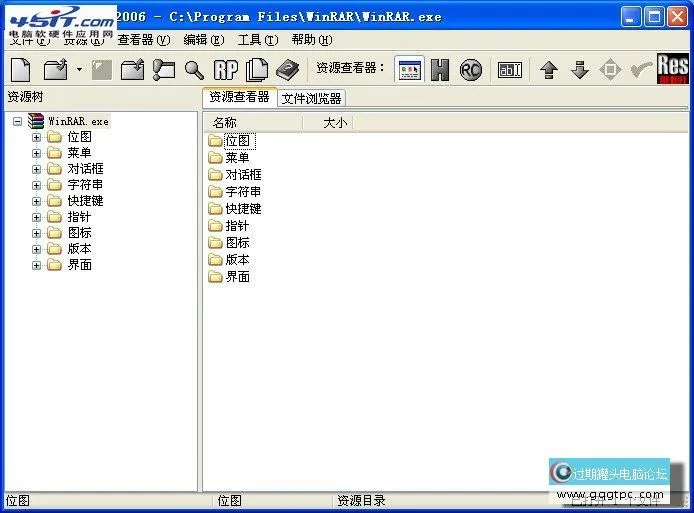Click the magnifier Search icon
The image size is (694, 513).
click(194, 70)
